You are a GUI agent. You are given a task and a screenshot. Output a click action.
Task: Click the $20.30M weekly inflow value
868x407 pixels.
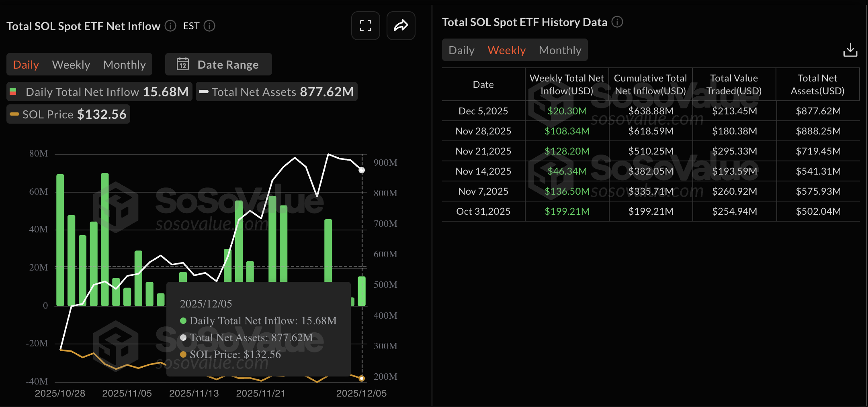click(567, 111)
